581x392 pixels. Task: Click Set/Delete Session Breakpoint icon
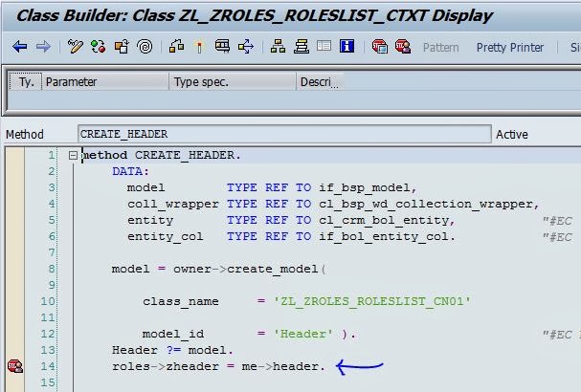tap(380, 47)
